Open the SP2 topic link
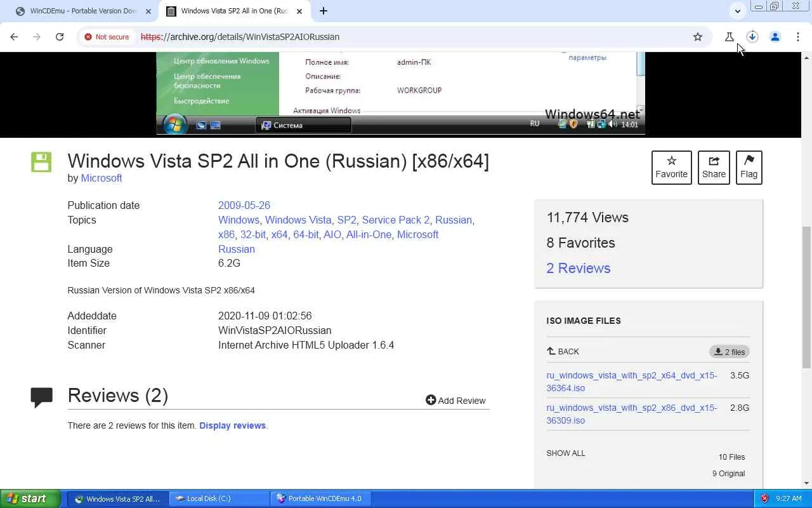This screenshot has width=812, height=508. point(346,220)
